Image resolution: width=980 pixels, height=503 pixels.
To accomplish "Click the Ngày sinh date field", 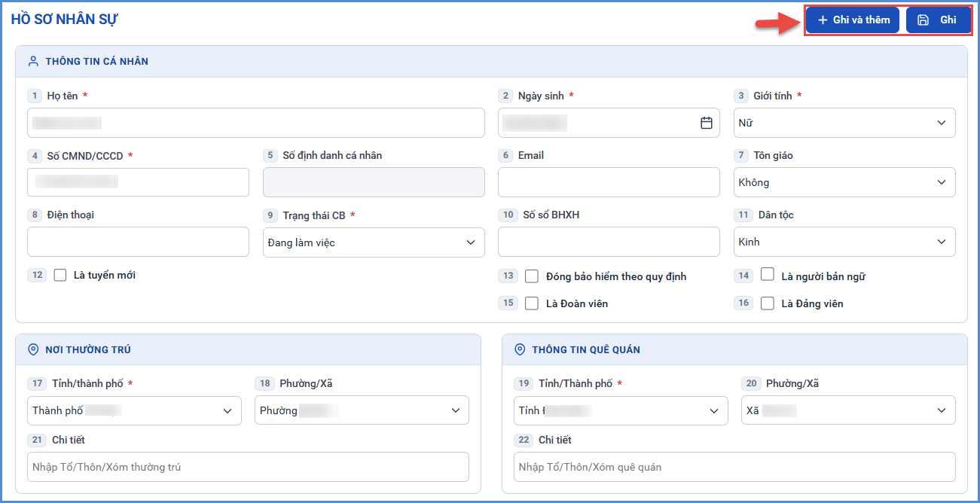I will click(x=609, y=123).
